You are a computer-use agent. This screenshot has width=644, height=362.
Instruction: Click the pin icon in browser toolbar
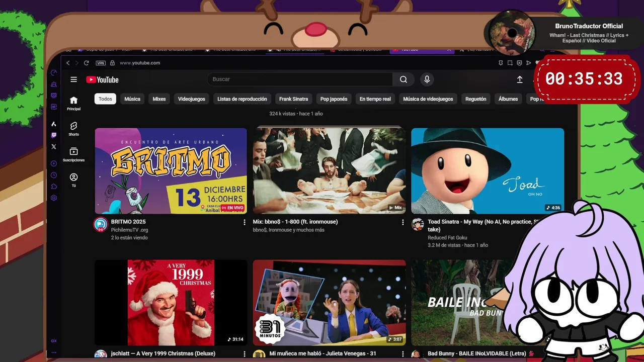(x=501, y=63)
